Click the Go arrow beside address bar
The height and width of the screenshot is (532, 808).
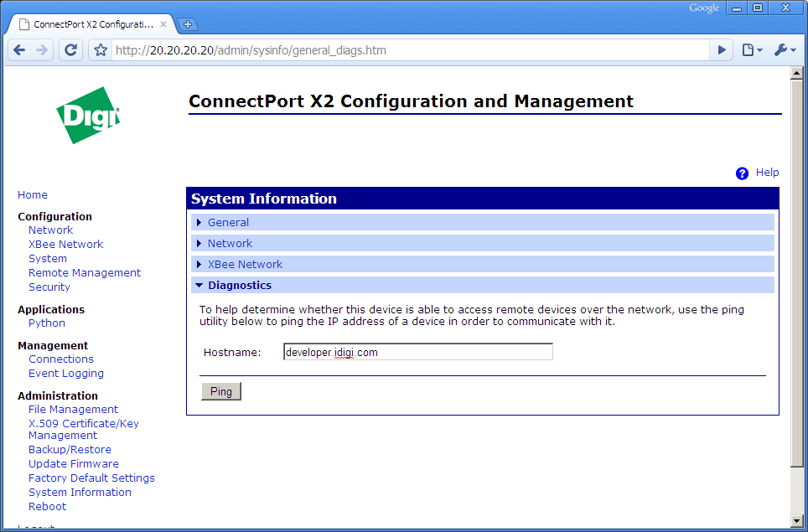click(721, 50)
